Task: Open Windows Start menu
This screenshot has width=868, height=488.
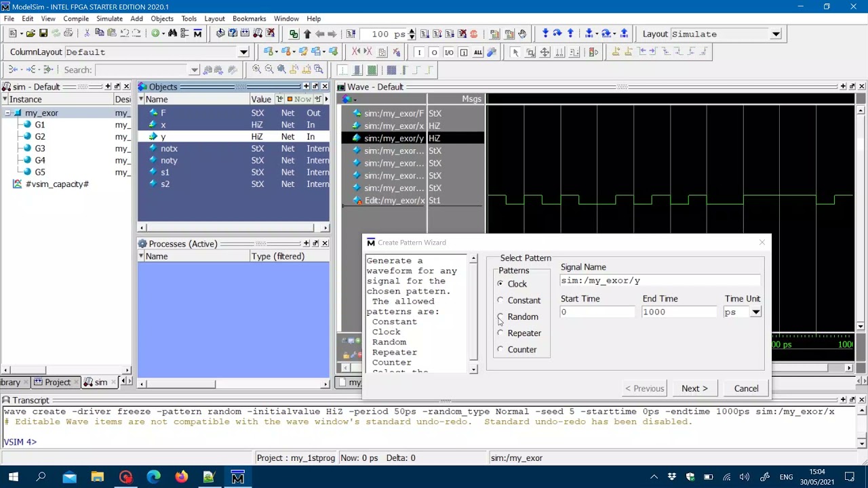Action: [x=13, y=477]
